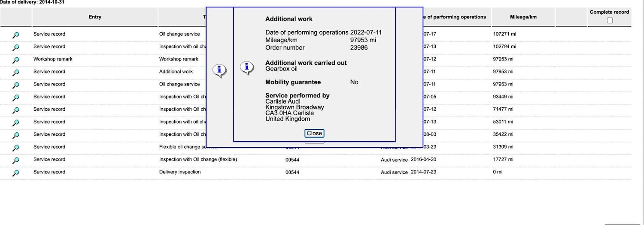Close the Additional work dialog
Viewport: 644px width, 225px height.
314,134
